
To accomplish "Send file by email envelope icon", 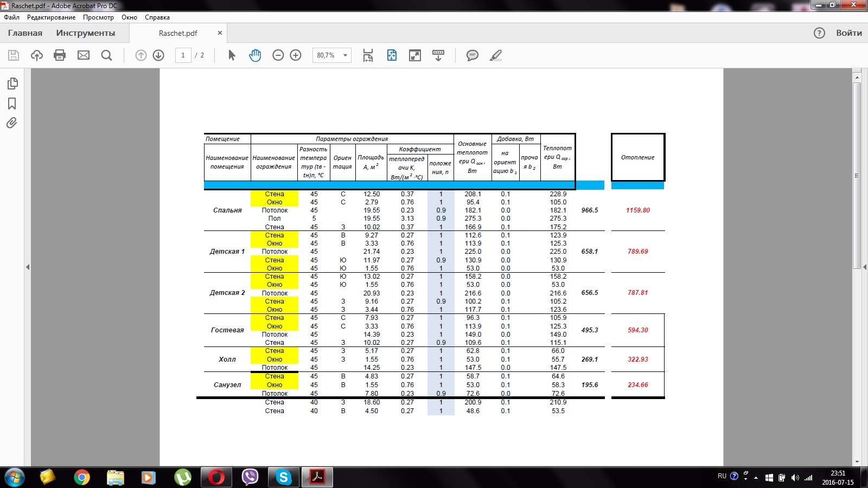I will pyautogui.click(x=84, y=55).
